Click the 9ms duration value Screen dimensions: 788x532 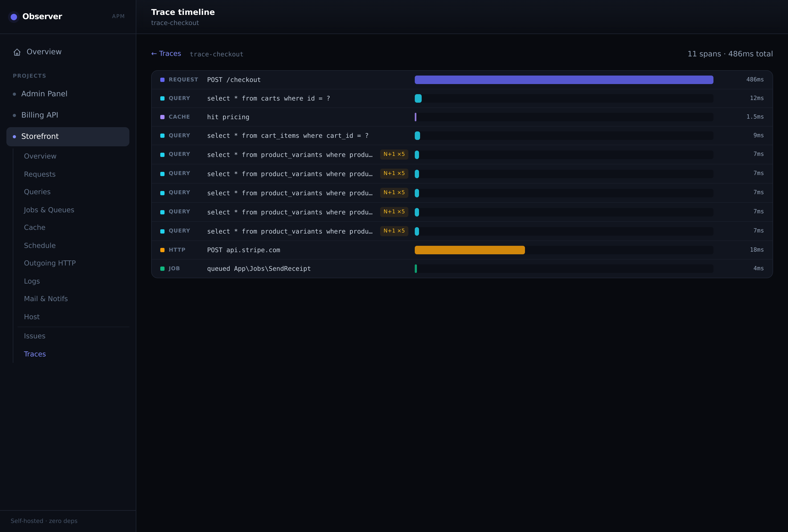758,135
